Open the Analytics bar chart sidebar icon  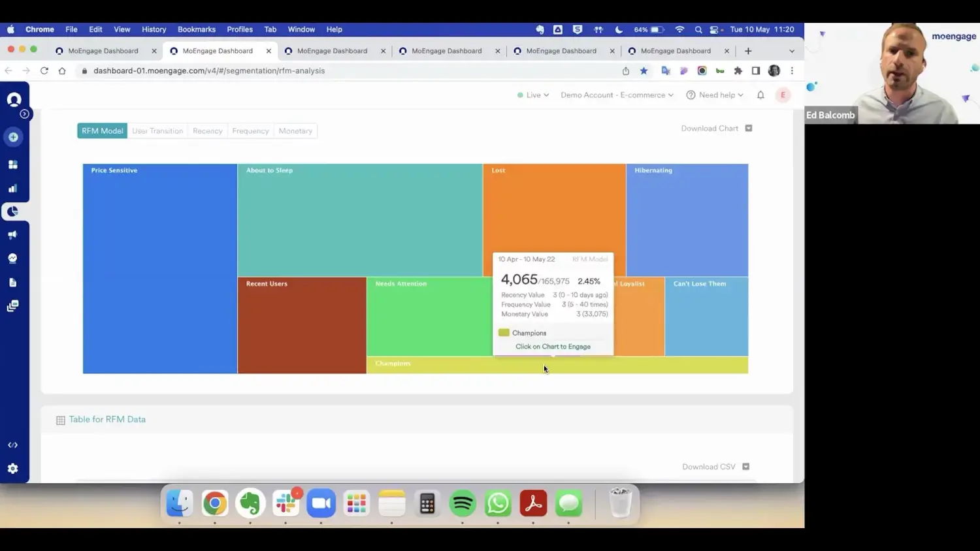pos(12,188)
